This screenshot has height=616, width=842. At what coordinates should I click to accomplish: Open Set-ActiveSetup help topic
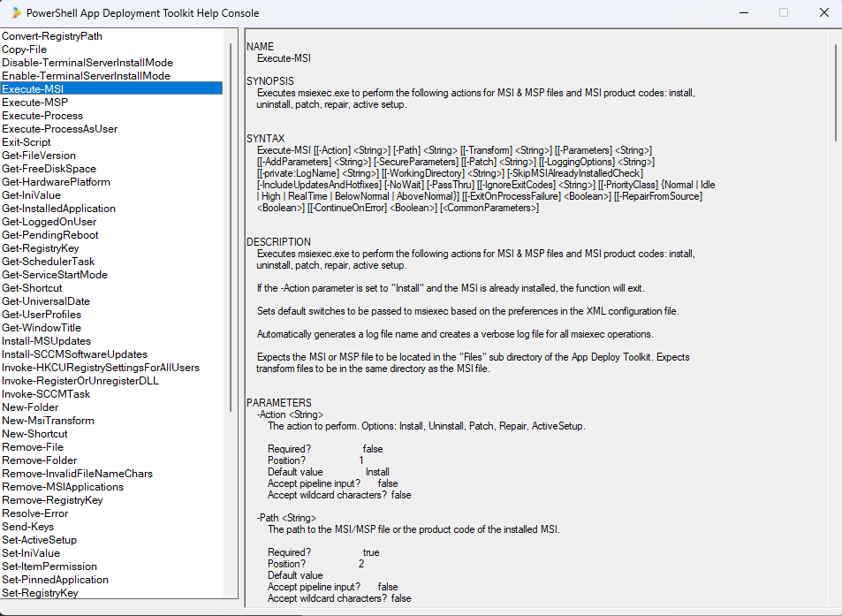coord(39,540)
